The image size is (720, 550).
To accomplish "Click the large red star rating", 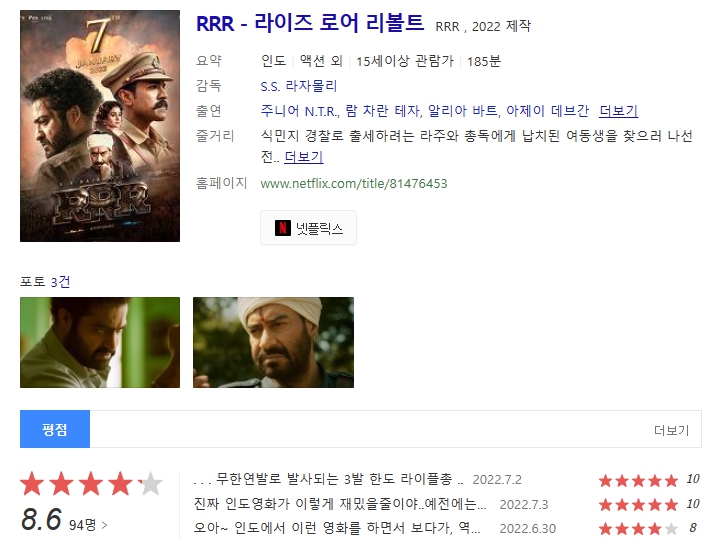I will pyautogui.click(x=91, y=485).
